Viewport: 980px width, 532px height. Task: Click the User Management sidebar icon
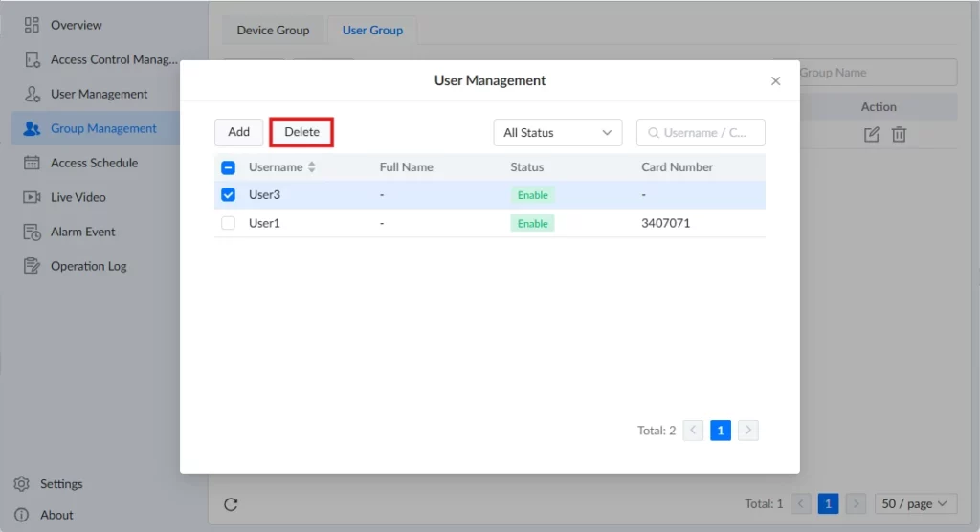click(x=32, y=94)
